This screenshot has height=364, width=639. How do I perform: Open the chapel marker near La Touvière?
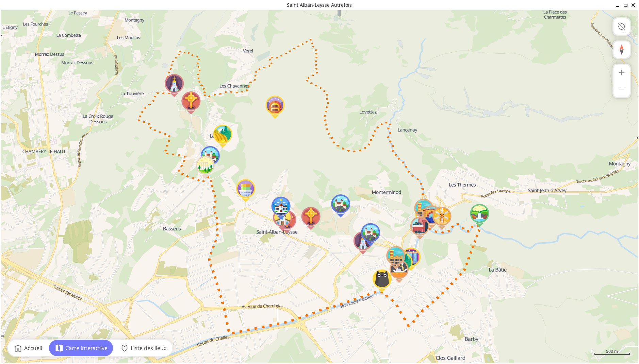[x=174, y=84]
